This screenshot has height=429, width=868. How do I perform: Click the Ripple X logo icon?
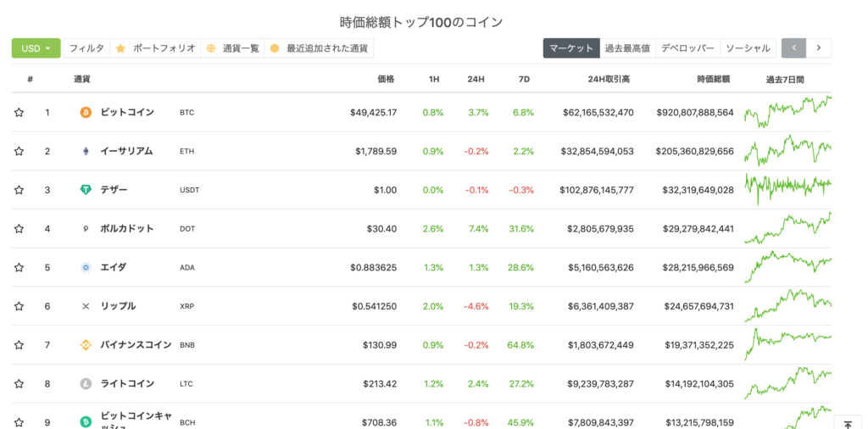(86, 306)
